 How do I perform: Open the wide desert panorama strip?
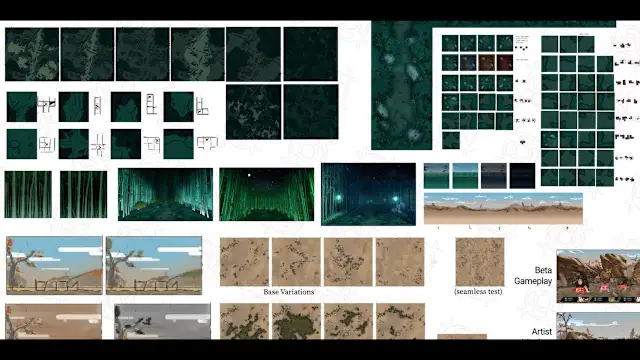(x=503, y=209)
